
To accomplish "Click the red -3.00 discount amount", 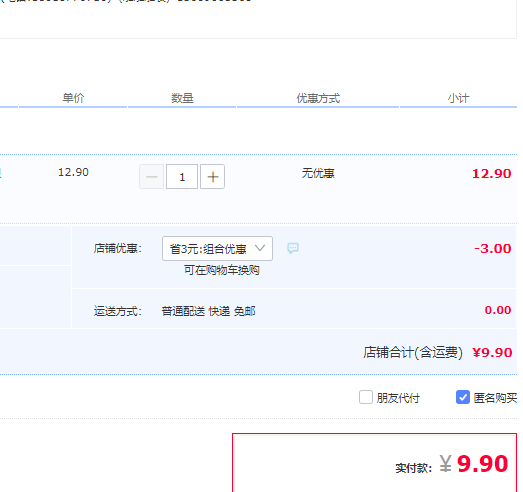I will point(493,249).
